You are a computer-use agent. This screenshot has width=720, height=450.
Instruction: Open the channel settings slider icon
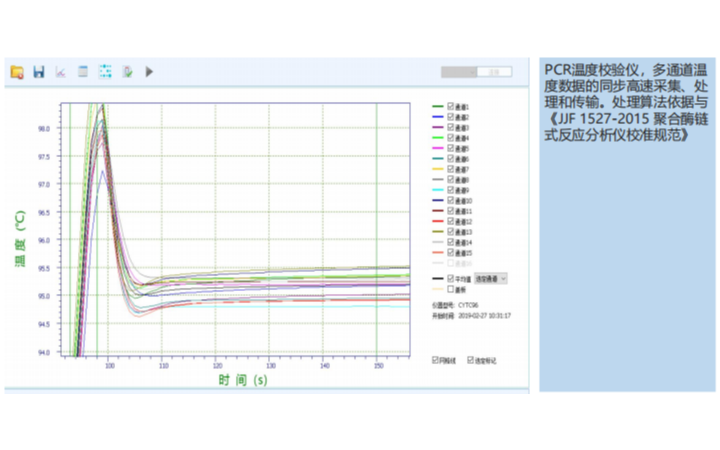[105, 72]
